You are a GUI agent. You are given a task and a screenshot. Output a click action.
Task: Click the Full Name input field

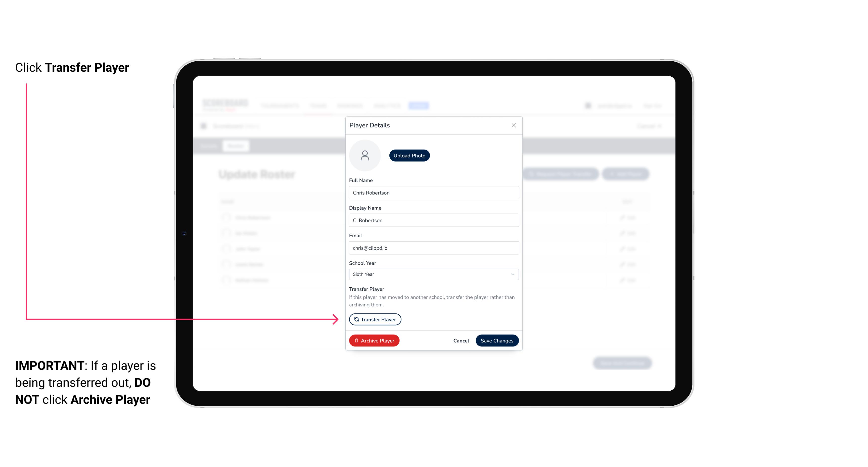433,192
